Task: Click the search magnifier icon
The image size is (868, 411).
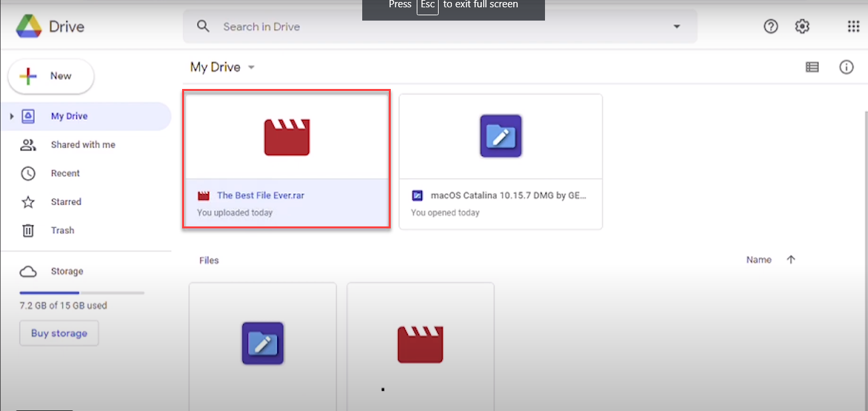Action: coord(203,27)
